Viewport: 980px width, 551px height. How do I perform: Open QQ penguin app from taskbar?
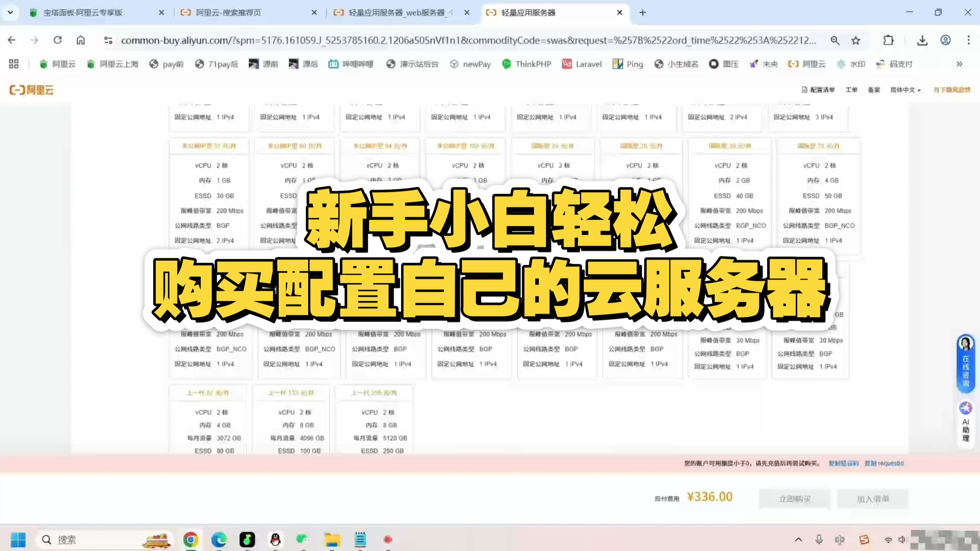point(275,540)
